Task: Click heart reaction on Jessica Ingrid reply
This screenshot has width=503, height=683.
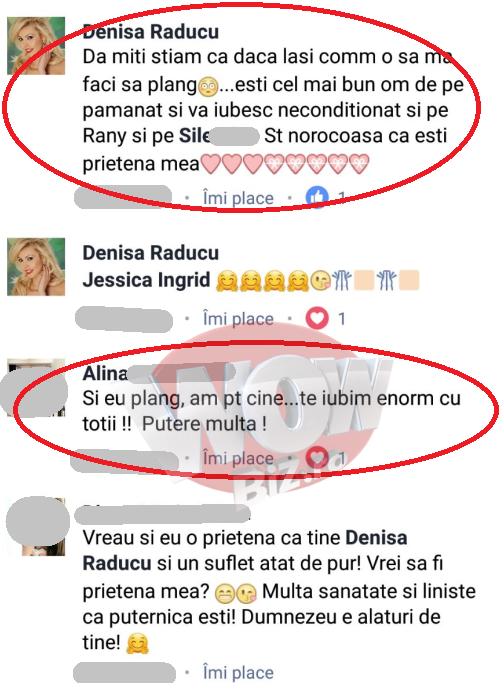Action: [x=317, y=318]
